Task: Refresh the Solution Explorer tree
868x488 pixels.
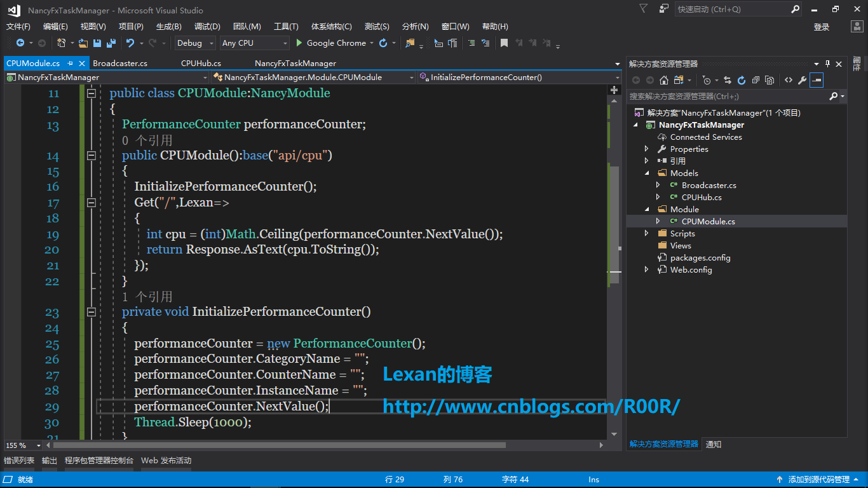Action: click(x=742, y=80)
